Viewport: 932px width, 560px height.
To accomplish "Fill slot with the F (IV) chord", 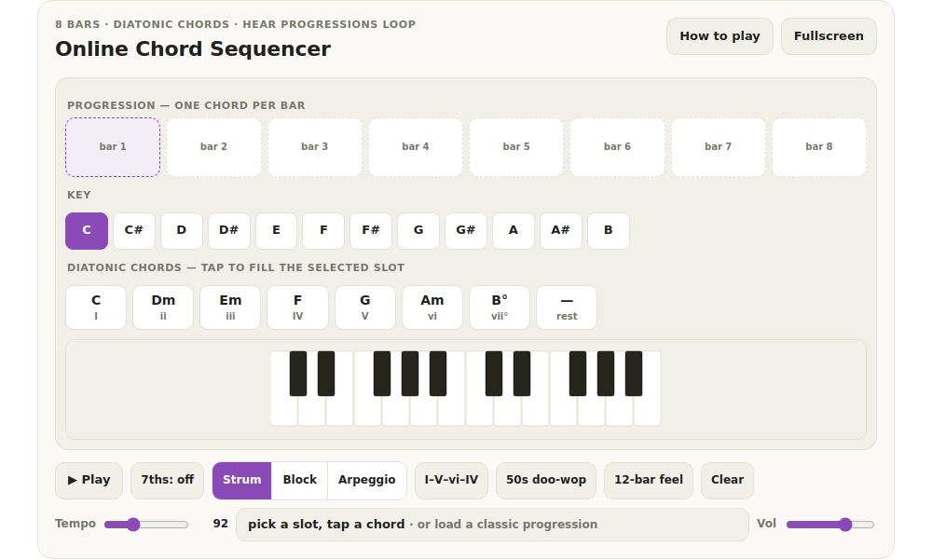I will click(298, 307).
